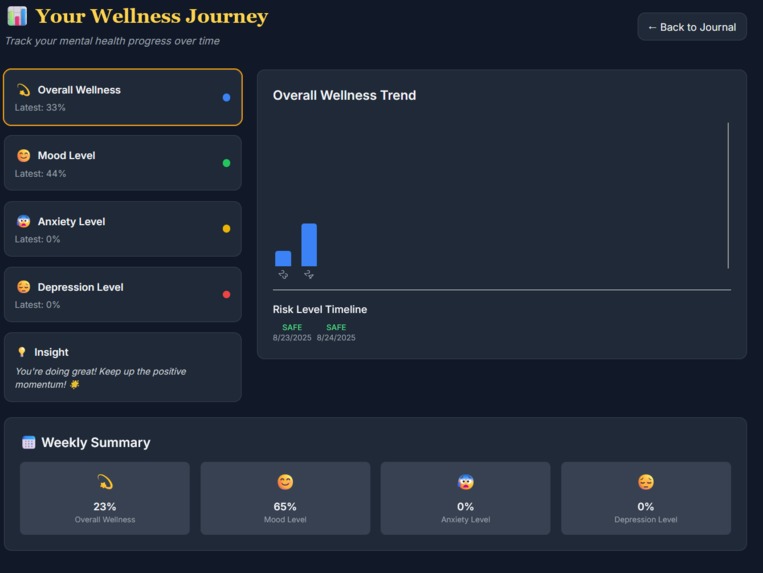The height and width of the screenshot is (573, 763).
Task: Click the Mood Level card's smiley icon
Action: (23, 156)
